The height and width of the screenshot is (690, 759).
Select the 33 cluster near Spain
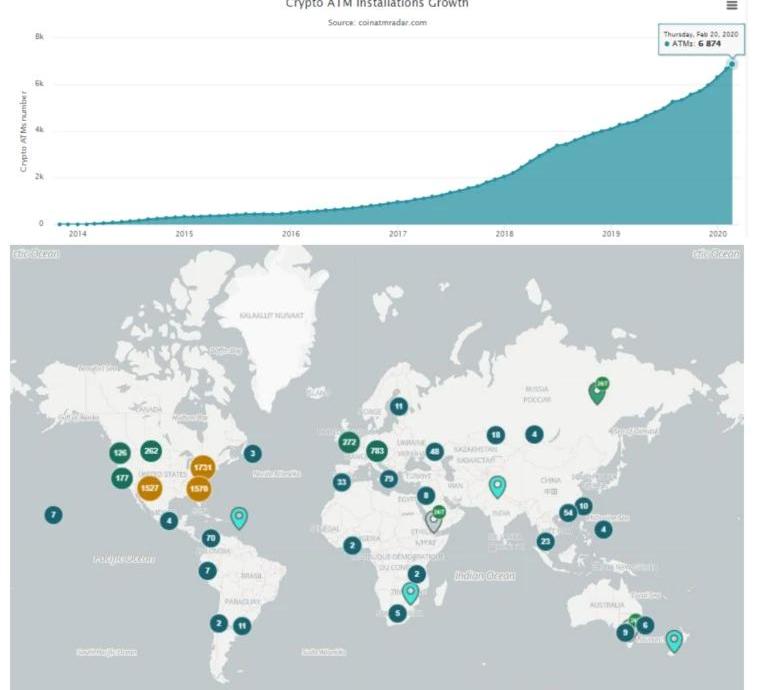click(342, 482)
